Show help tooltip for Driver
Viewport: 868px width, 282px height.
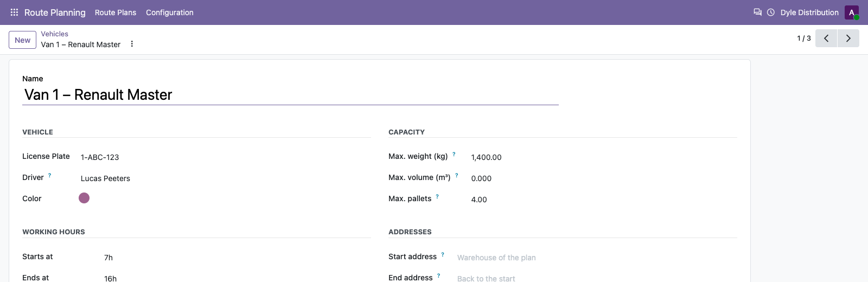click(50, 175)
